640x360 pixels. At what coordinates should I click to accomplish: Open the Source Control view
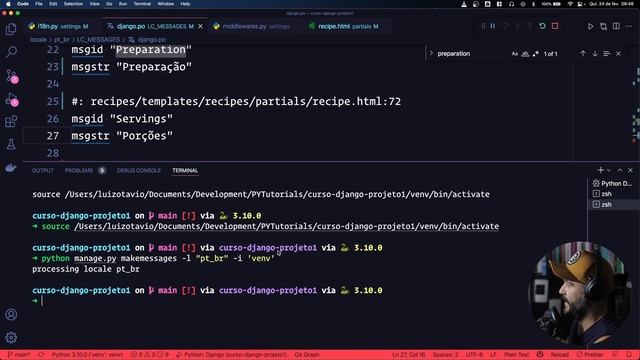(11, 76)
